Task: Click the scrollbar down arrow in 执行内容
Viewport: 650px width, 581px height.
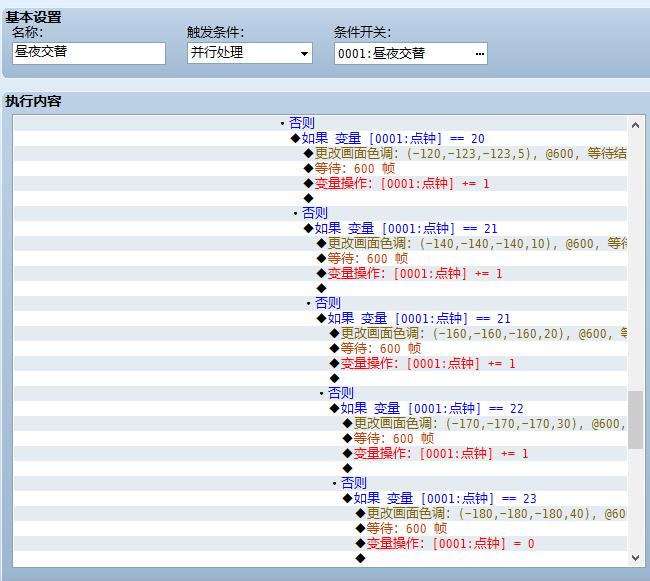Action: pos(635,557)
